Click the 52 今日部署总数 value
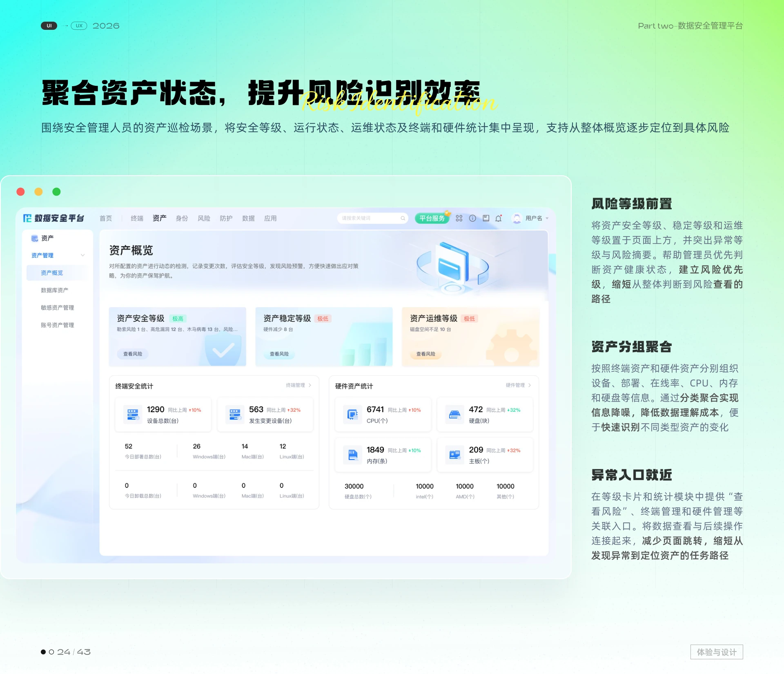Viewport: 784px width, 674px height. [129, 446]
